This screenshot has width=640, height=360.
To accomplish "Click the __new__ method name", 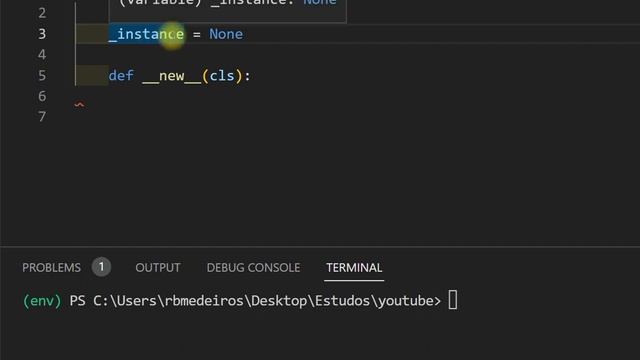I will pos(171,76).
